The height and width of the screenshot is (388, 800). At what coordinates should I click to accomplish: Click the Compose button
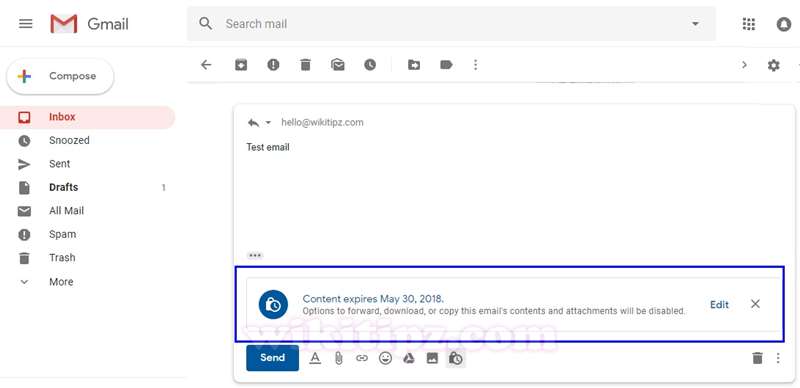[60, 76]
